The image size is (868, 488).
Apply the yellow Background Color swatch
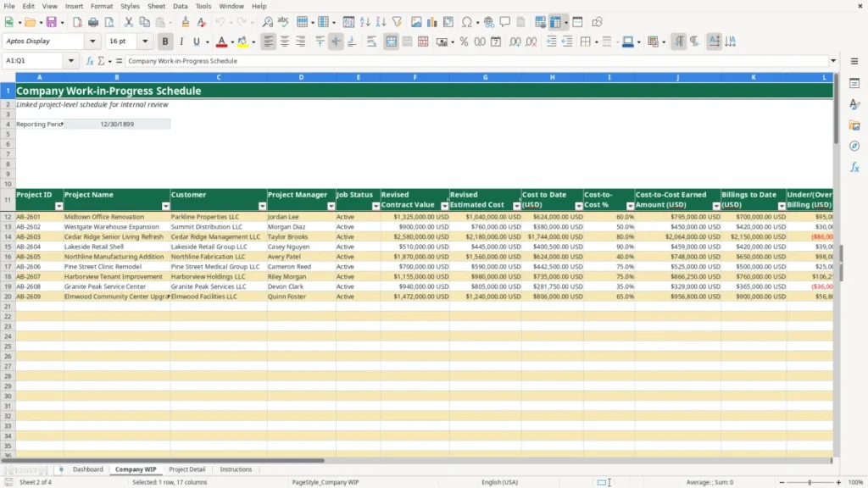[242, 42]
